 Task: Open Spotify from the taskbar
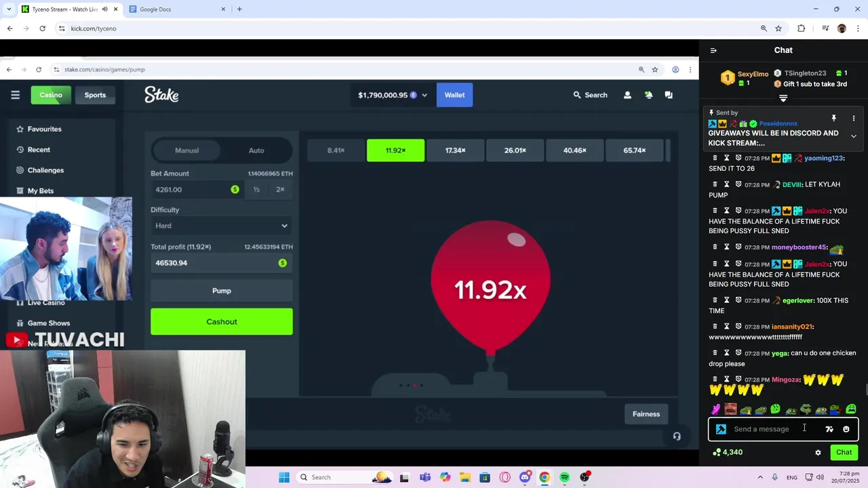click(564, 477)
